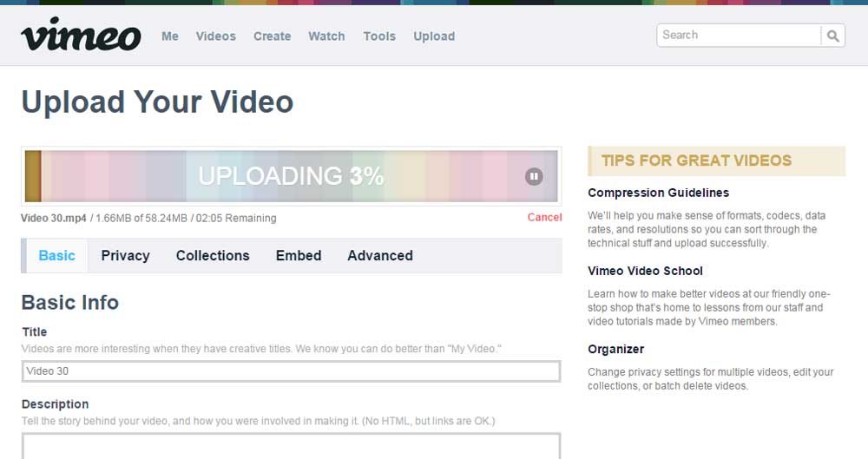The image size is (868, 459).
Task: Click the search magnifier icon
Action: [x=832, y=36]
